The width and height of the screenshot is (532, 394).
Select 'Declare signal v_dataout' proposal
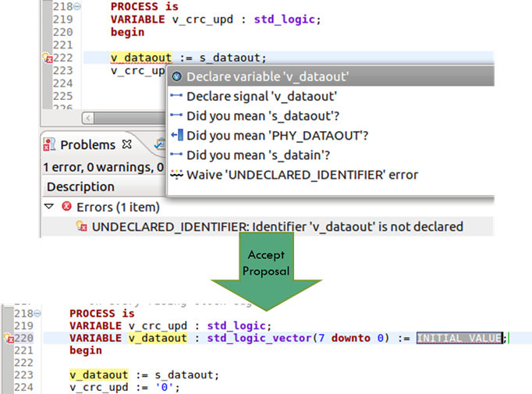(332, 96)
